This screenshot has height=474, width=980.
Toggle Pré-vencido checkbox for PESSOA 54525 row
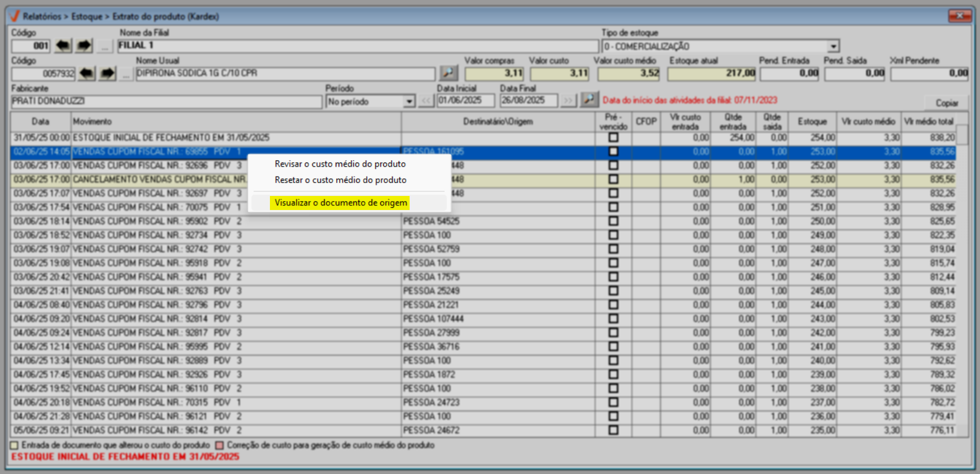[x=613, y=221]
